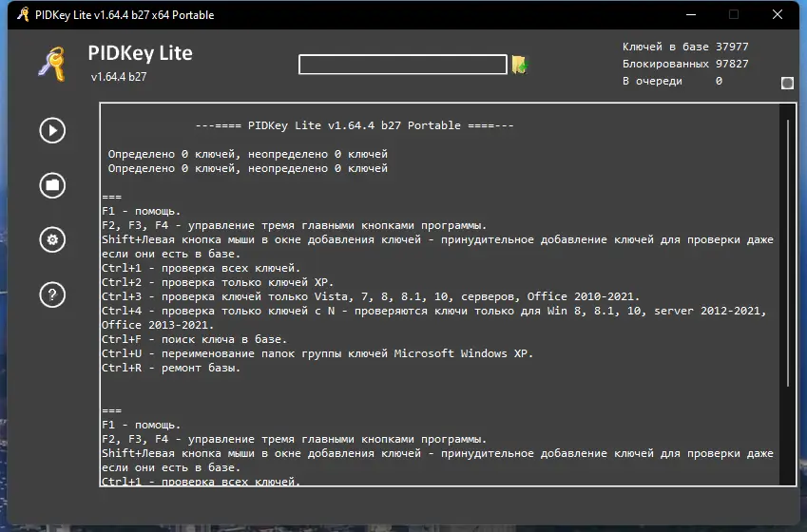Screen dimensions: 807x532
Task: Click the "Блокированных 97827" counter
Action: pos(685,64)
